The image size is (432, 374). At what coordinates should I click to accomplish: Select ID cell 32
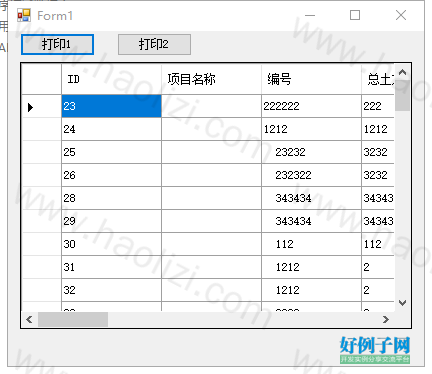[111, 290]
